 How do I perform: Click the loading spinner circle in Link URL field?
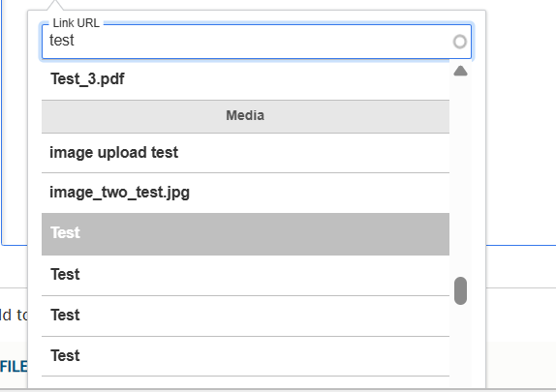point(460,42)
